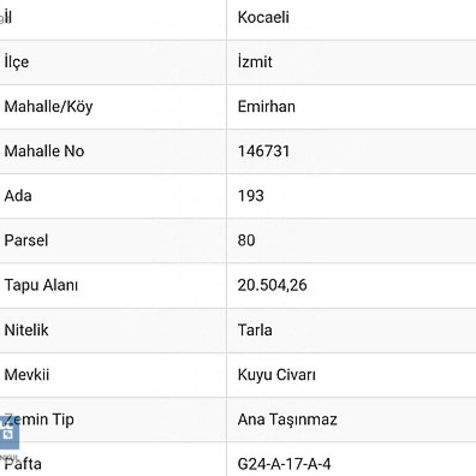Click Mahalle No value 146731
The height and width of the screenshot is (476, 476).
point(264,151)
